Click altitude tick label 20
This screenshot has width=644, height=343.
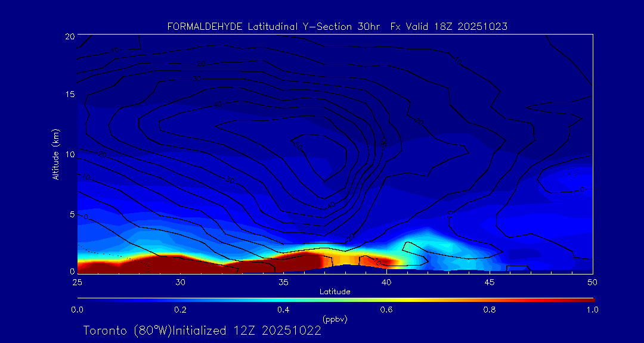[70, 36]
